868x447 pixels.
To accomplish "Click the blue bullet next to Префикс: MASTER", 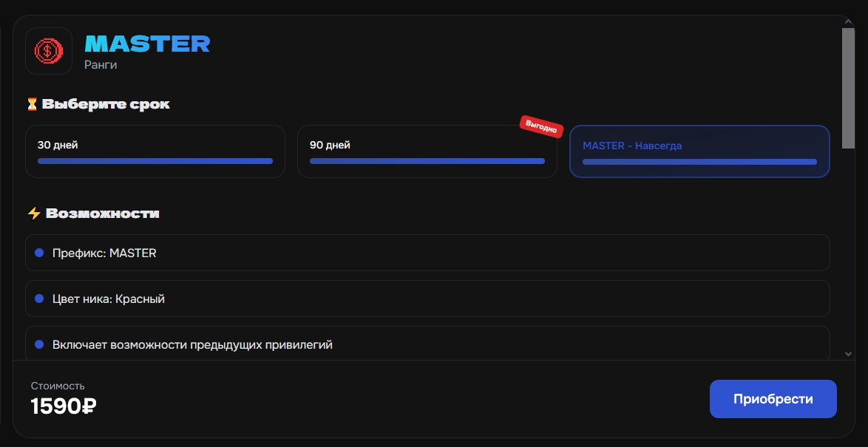I will (39, 253).
